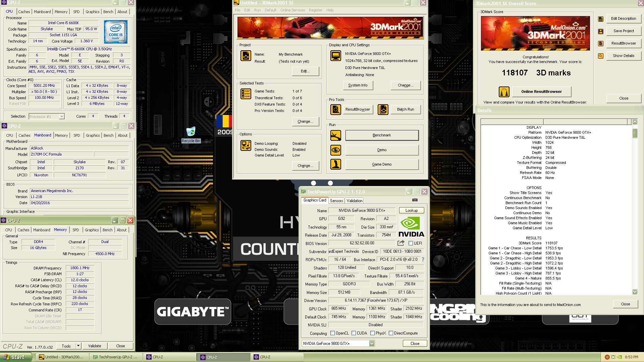This screenshot has height=362, width=644.
Task: Switch to Caches tab in top CPU-Z window
Action: pos(24,12)
